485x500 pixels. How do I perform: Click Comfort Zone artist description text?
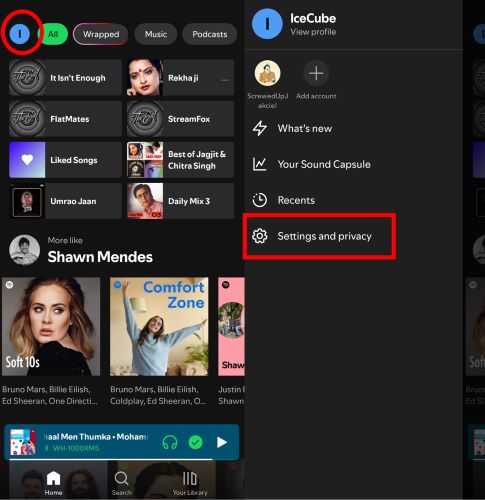158,395
